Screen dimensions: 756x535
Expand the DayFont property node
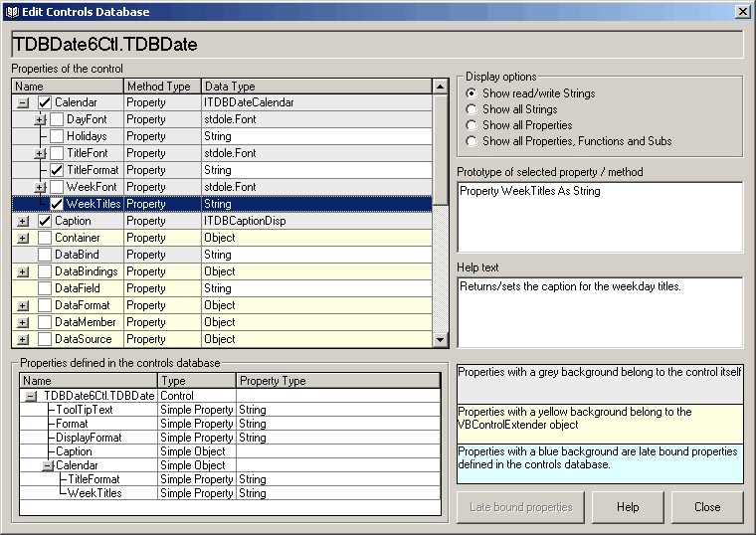[41, 119]
